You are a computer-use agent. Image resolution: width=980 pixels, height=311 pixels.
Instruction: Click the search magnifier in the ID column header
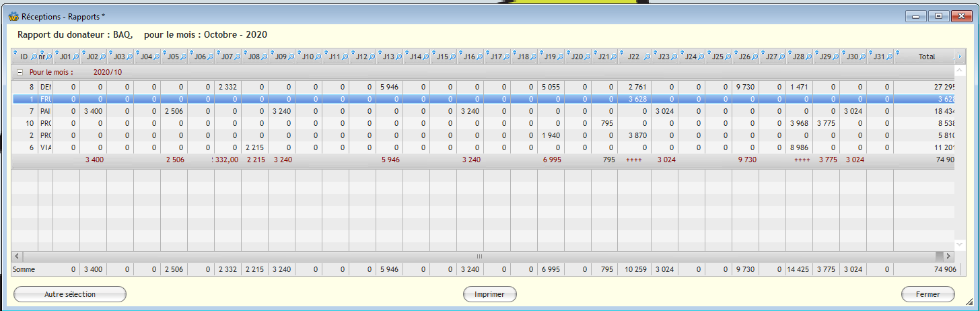coord(34,57)
